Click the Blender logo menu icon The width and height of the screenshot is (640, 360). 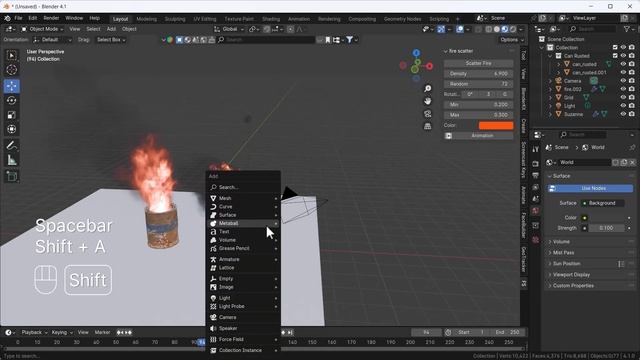pyautogui.click(x=7, y=18)
